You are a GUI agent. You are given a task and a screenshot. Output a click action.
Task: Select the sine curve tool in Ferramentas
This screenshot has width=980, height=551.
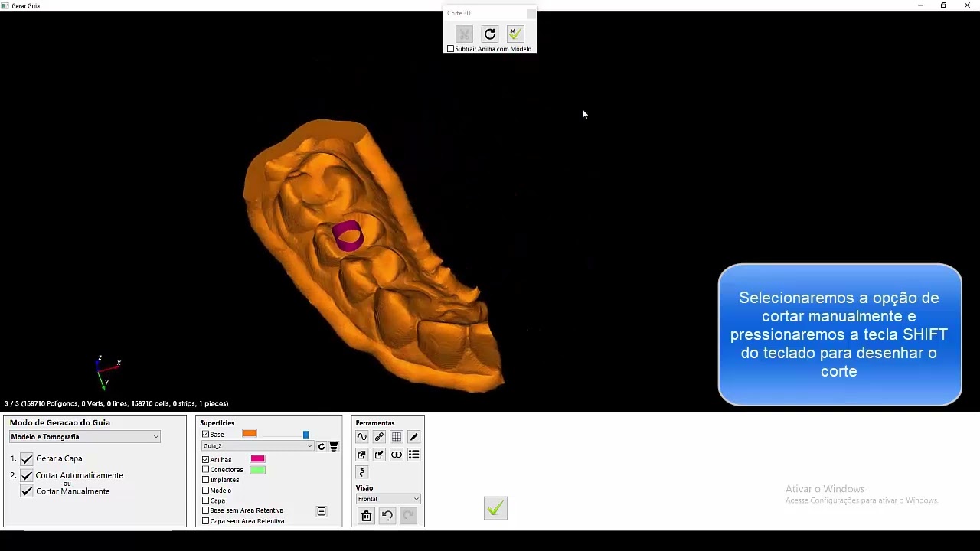362,437
